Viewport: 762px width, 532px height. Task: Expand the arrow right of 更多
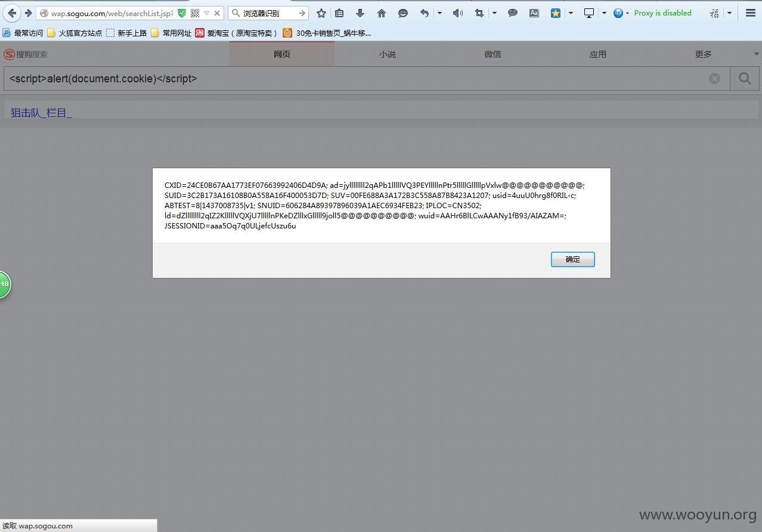click(757, 54)
